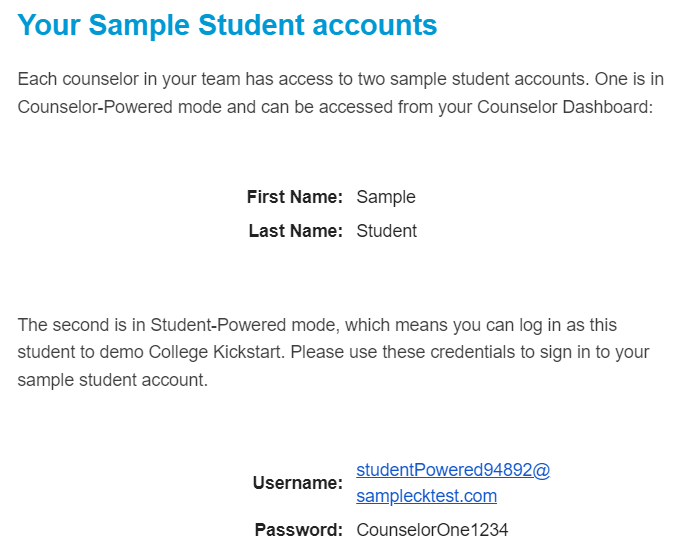This screenshot has height=548, width=680.
Task: Click the password value CounselorOne1234
Action: pyautogui.click(x=432, y=530)
